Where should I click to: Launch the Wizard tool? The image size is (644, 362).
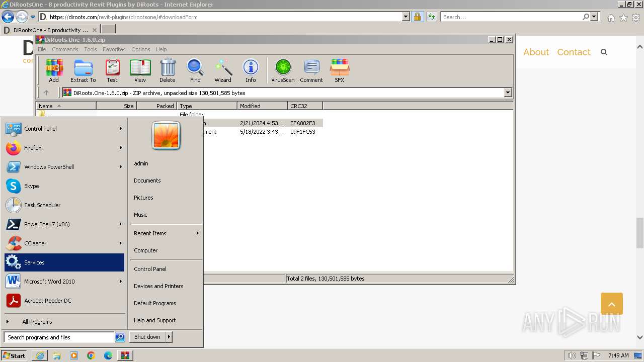tap(223, 70)
